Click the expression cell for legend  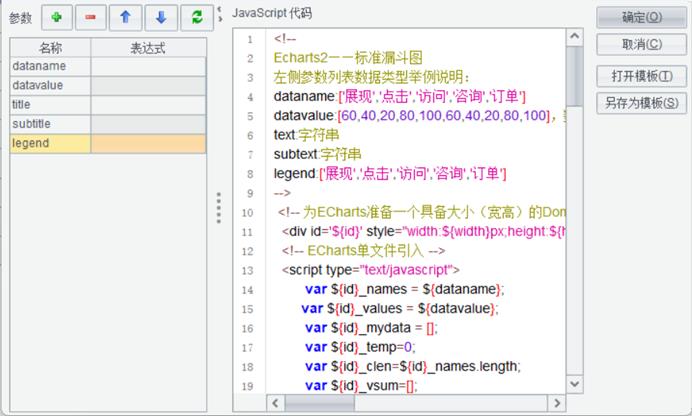click(148, 144)
